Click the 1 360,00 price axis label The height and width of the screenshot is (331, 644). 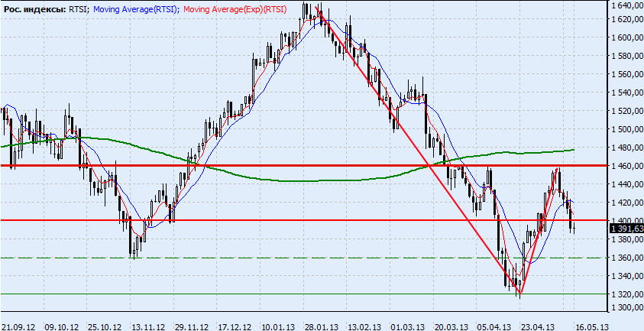[x=627, y=258]
